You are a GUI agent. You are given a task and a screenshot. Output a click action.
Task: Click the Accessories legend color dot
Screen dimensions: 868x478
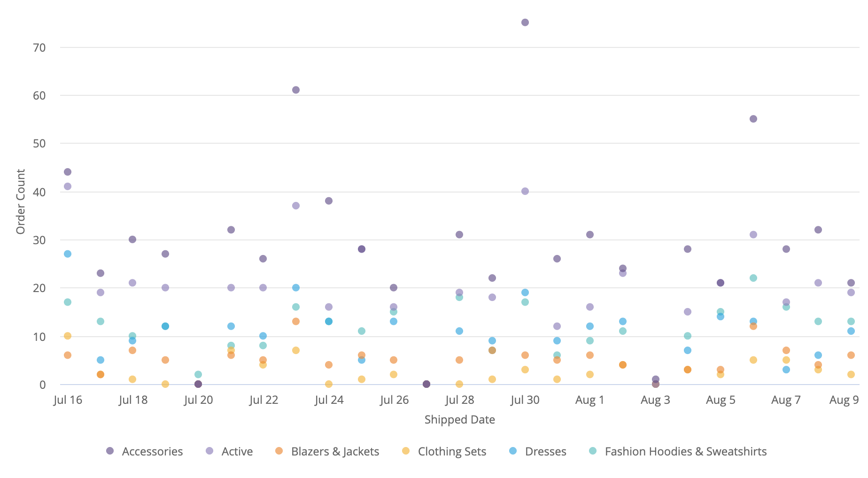[x=110, y=451]
